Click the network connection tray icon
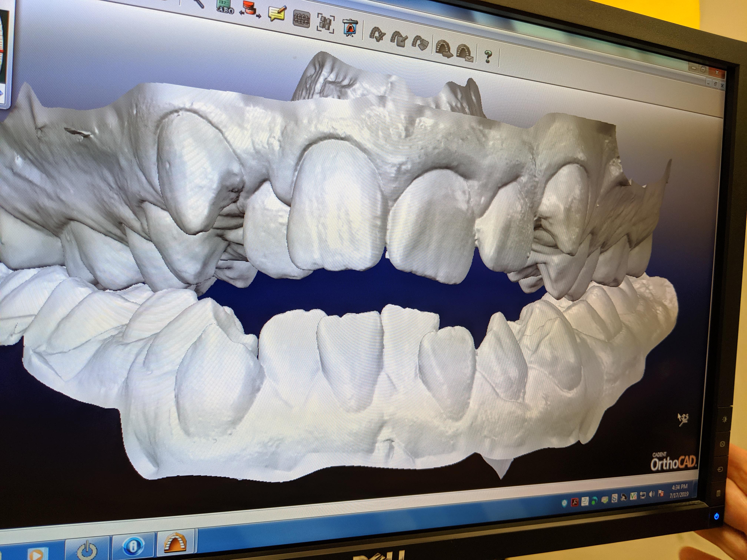This screenshot has height=560, width=747. tap(643, 495)
